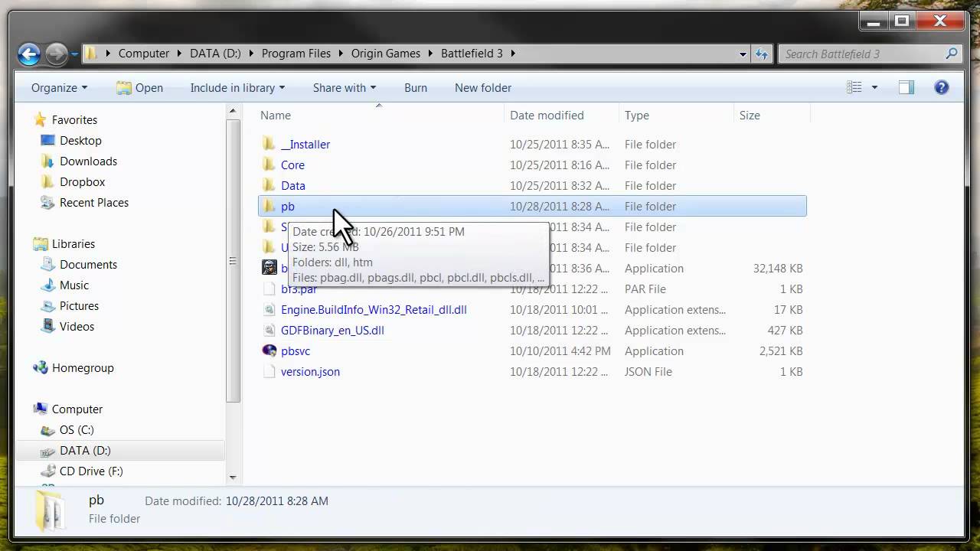Jump to Program Files breadcrumb
Image resolution: width=980 pixels, height=551 pixels.
pos(296,54)
